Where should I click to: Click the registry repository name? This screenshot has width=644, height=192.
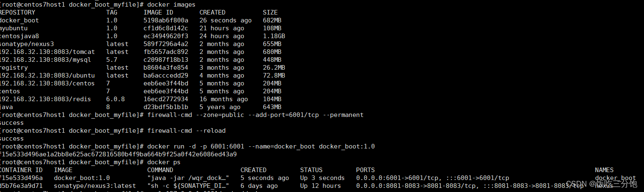click(14, 68)
